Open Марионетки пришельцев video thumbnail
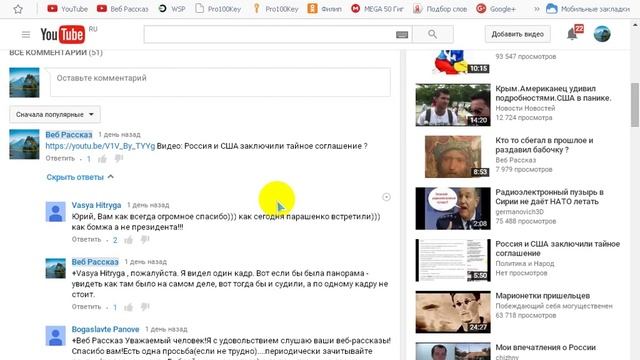 point(453,312)
